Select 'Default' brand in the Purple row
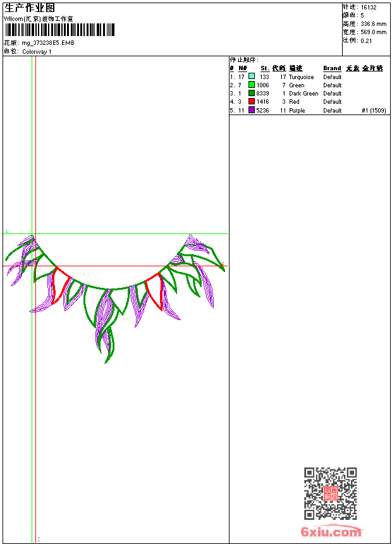 (333, 111)
